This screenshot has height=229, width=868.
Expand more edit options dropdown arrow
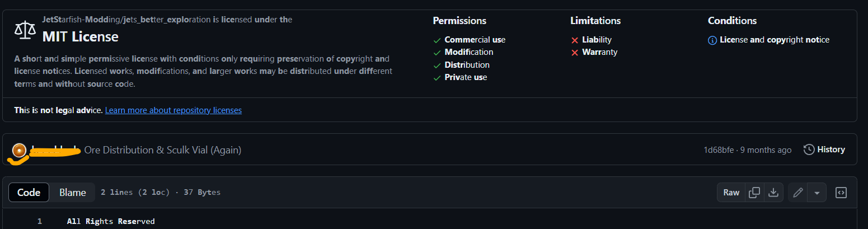click(x=817, y=193)
